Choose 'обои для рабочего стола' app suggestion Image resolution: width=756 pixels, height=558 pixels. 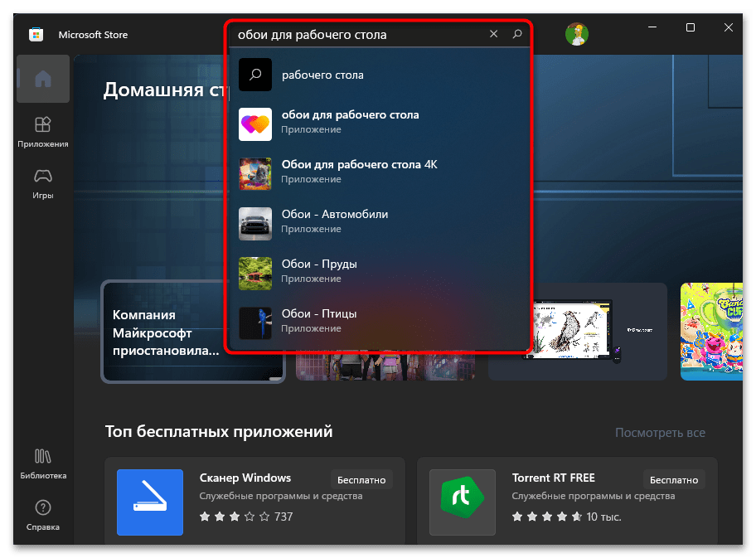point(379,124)
